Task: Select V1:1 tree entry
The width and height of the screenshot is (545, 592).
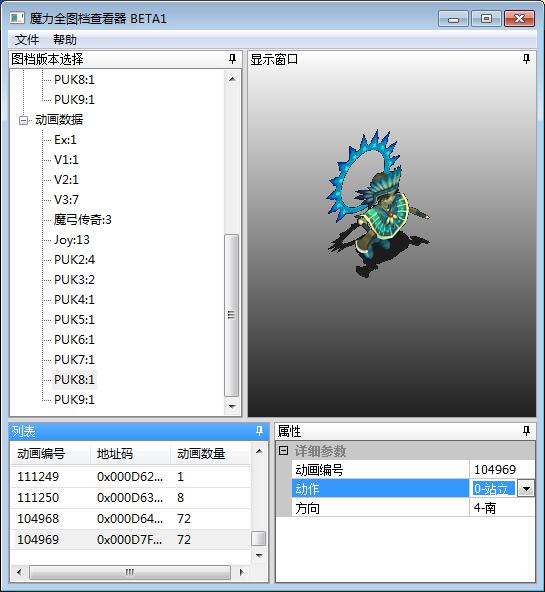Action: (x=66, y=160)
